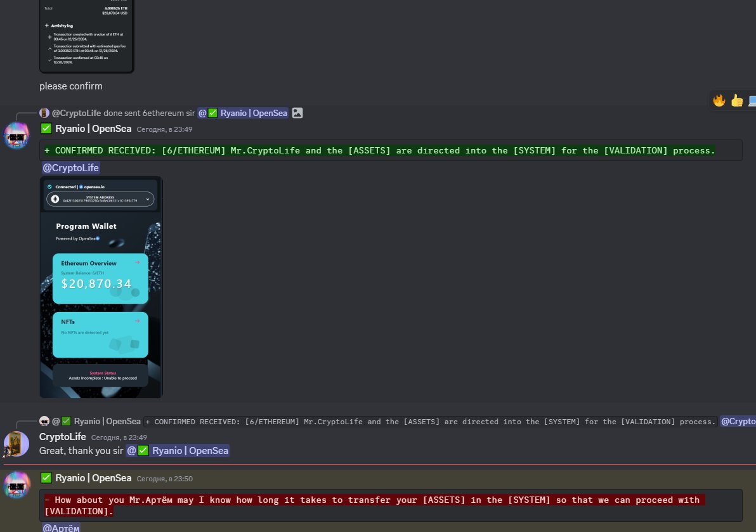The width and height of the screenshot is (756, 532).
Task: Open Ryanio avatar on the 23:50 message
Action: [x=16, y=485]
